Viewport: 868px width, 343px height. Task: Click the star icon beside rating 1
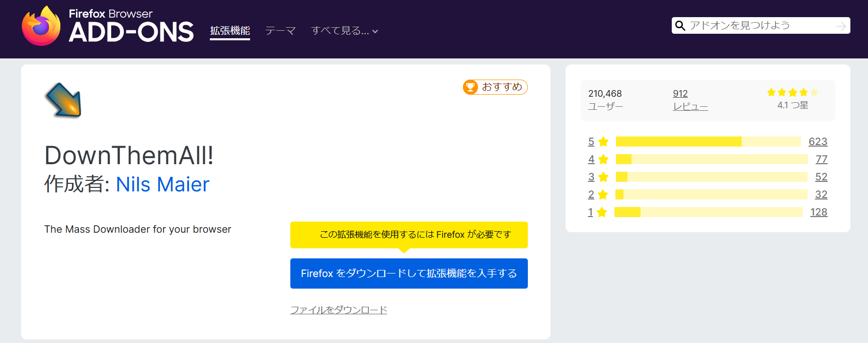pos(602,212)
